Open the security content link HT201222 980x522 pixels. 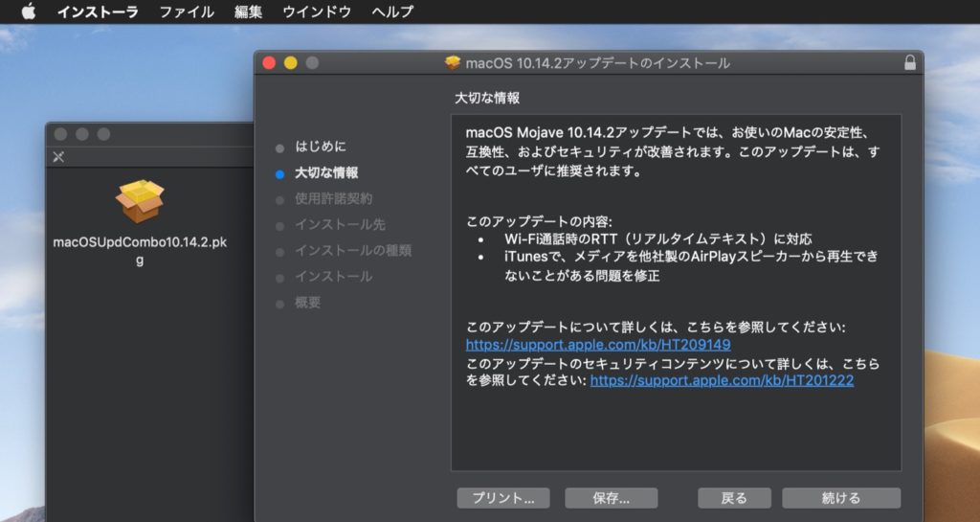[722, 380]
